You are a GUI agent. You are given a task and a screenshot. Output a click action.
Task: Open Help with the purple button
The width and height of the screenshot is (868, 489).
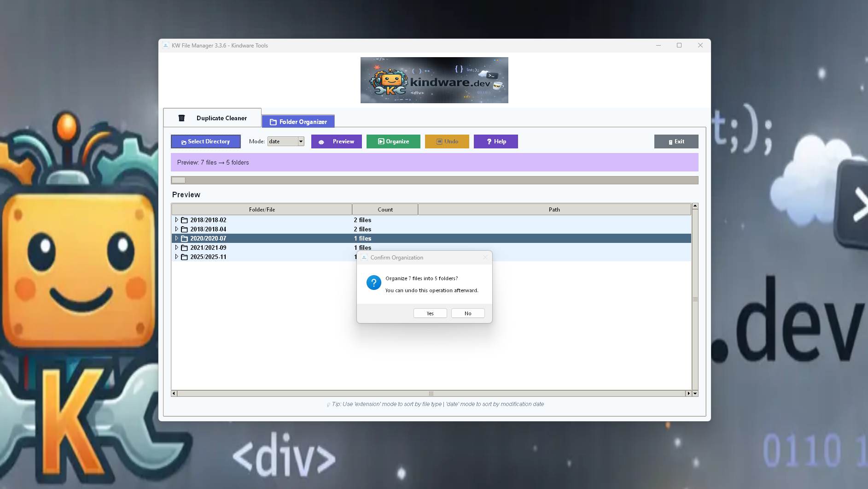click(495, 141)
